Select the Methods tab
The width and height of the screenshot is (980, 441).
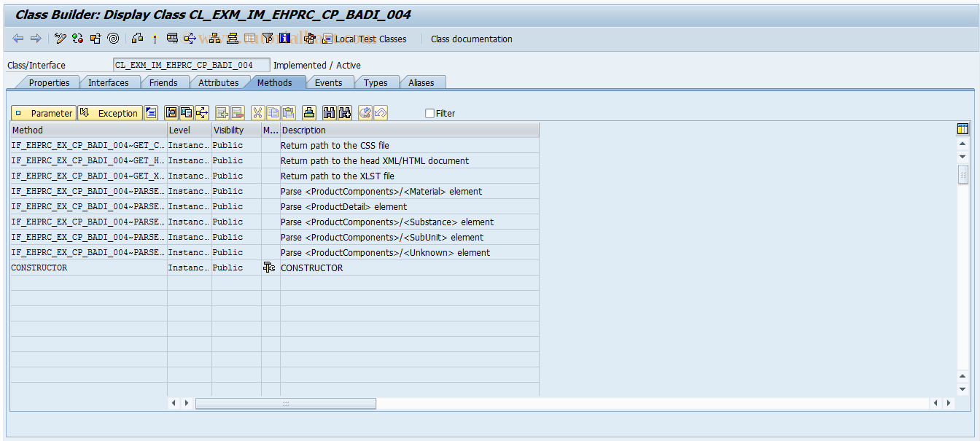(274, 82)
